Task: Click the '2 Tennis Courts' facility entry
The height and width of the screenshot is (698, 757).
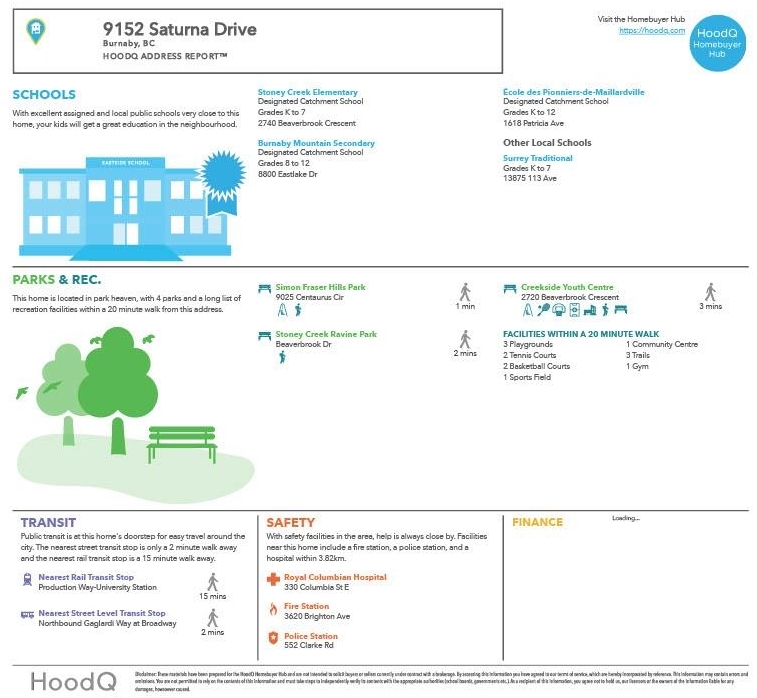Action: (x=529, y=355)
